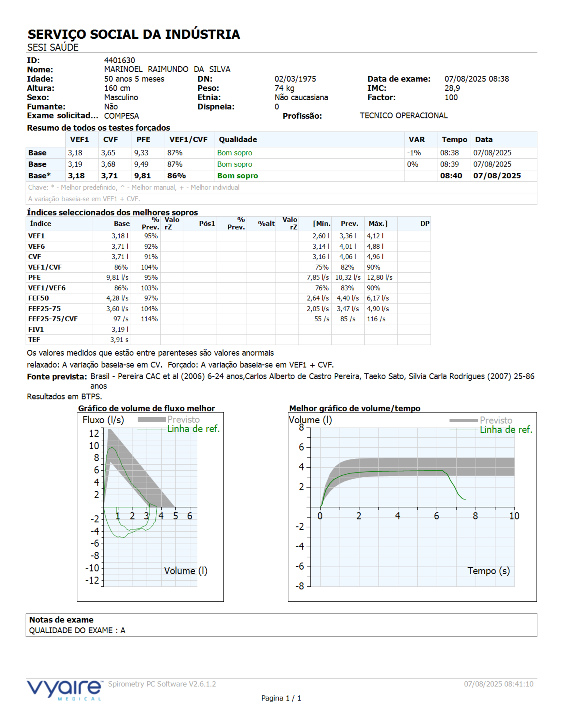Click the age value 50 anos 5 meses
The image size is (563, 728).
pyautogui.click(x=134, y=79)
